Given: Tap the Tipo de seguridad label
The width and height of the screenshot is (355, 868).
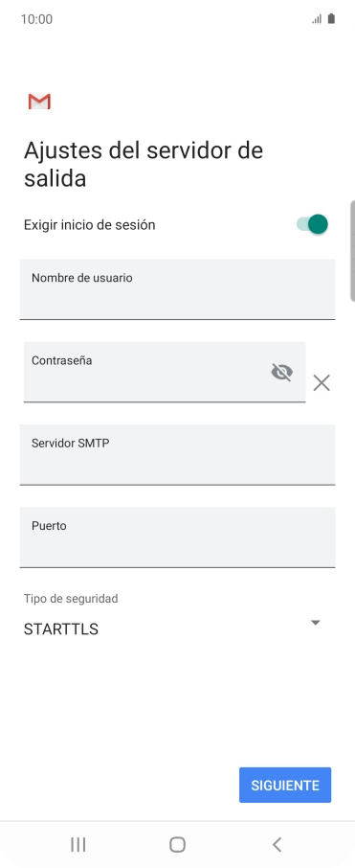Looking at the screenshot, I should 71,599.
